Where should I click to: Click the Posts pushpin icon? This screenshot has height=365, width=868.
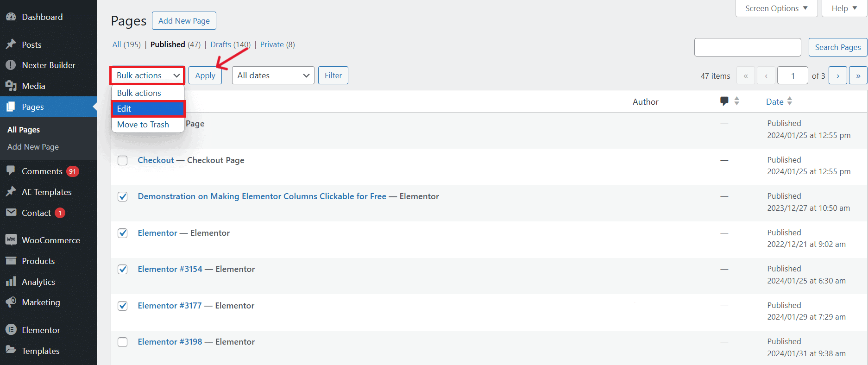[11, 44]
